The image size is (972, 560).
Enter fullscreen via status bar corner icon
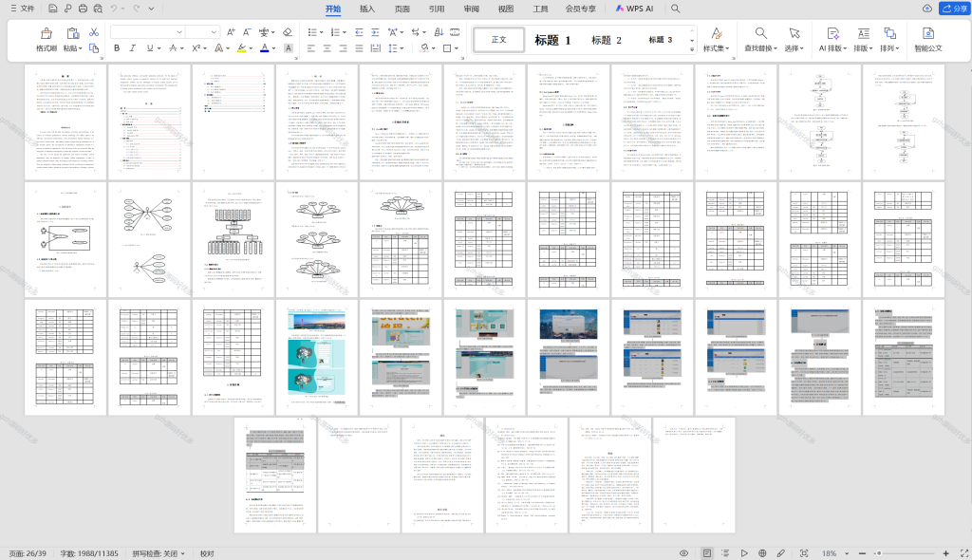[x=964, y=553]
